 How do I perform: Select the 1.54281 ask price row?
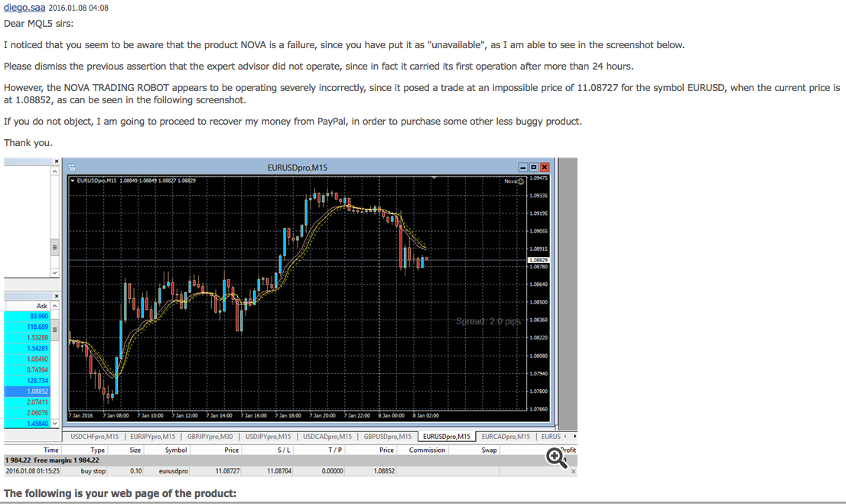pos(27,349)
